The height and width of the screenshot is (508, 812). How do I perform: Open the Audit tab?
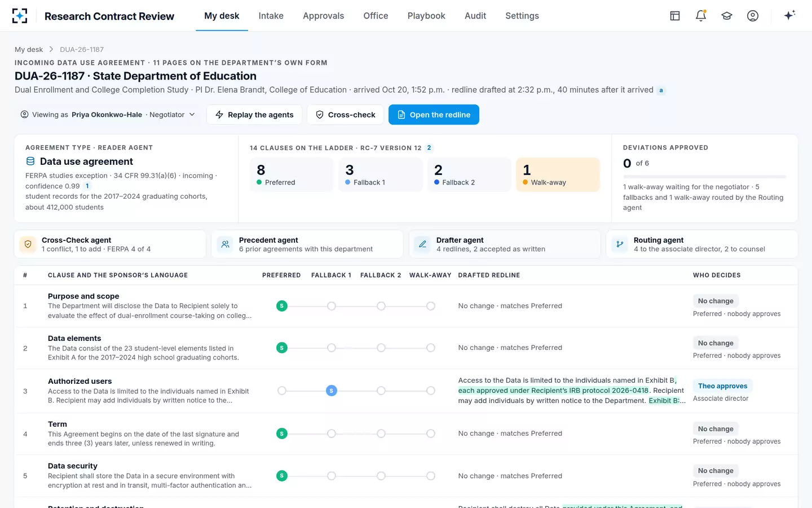[x=475, y=16]
